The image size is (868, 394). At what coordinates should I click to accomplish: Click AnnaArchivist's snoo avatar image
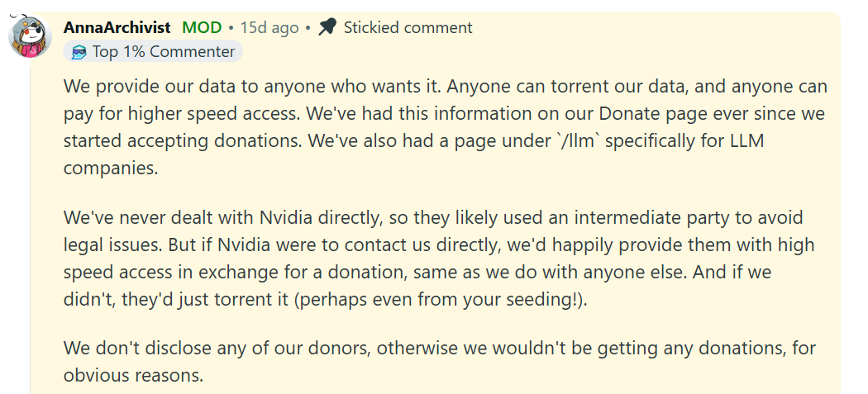tap(31, 37)
